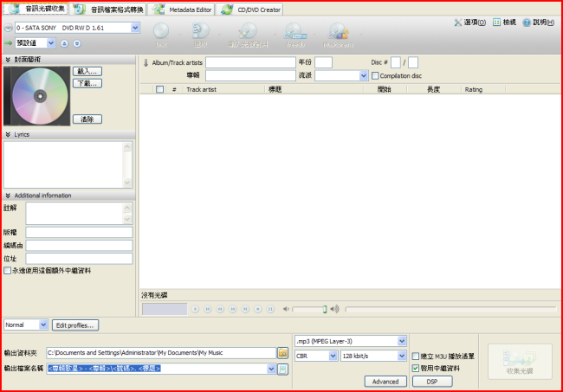Click the Advanced button
Screen dimensions: 563x392
tap(385, 381)
